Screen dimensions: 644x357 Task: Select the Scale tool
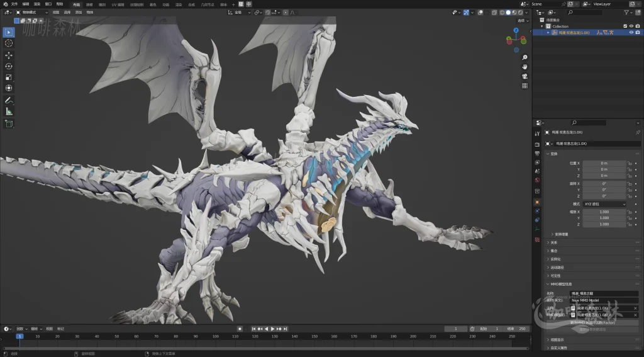coord(9,77)
